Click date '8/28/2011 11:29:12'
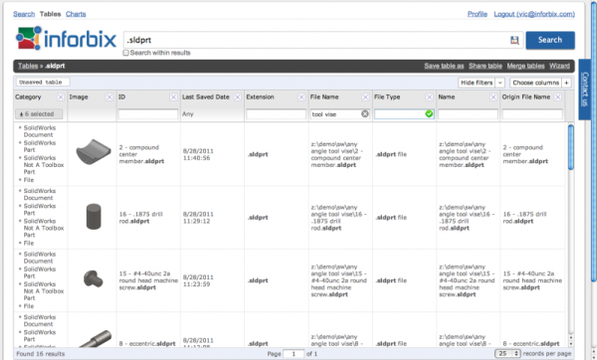597x360 pixels. 198,218
